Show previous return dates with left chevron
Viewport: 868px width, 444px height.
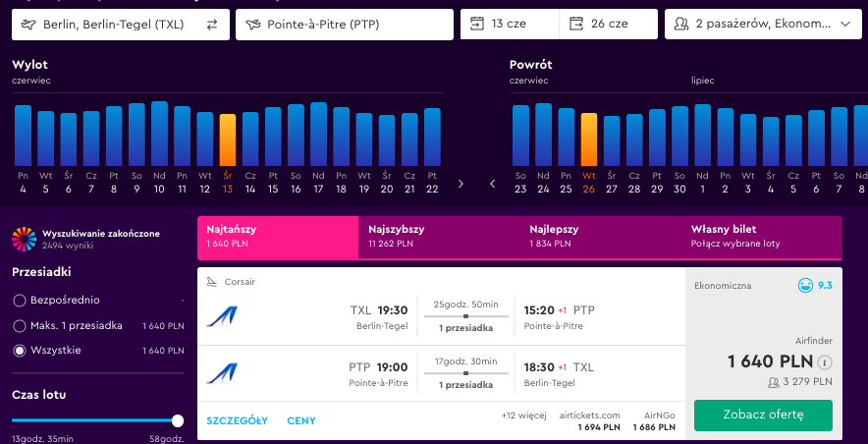tap(493, 184)
